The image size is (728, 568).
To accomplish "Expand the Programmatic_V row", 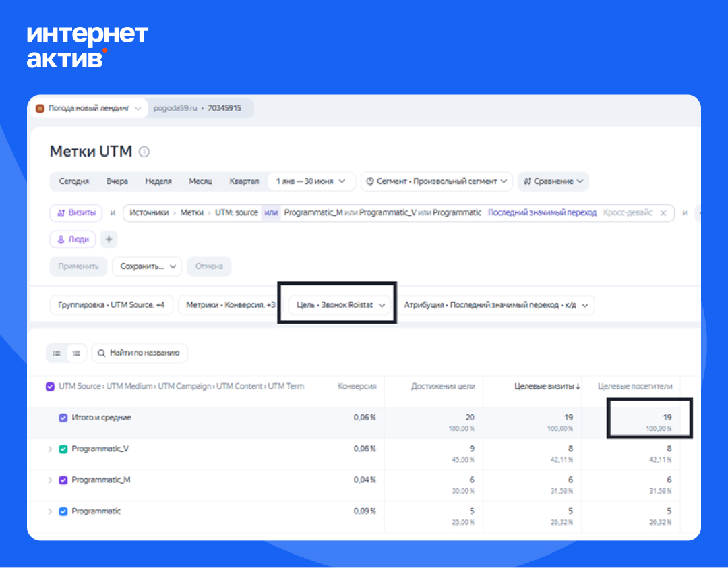I will pyautogui.click(x=50, y=449).
